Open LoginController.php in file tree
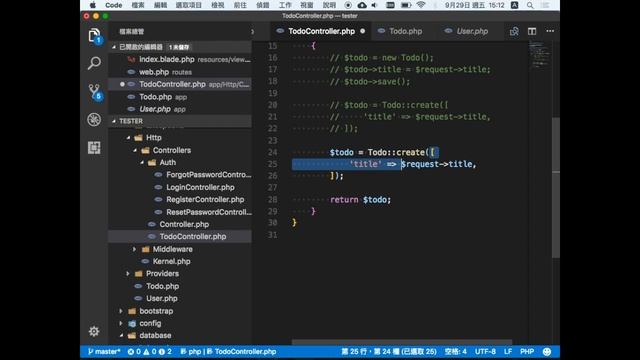This screenshot has width=640, height=360. (180, 187)
